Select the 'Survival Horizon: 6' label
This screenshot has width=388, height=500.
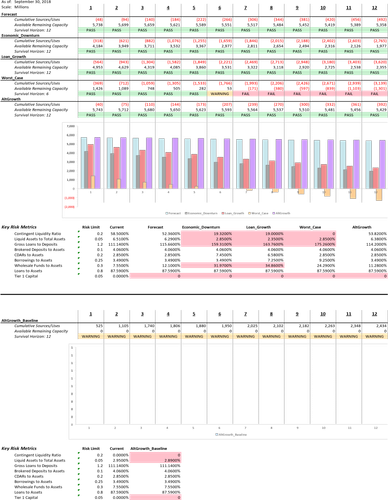point(32,94)
